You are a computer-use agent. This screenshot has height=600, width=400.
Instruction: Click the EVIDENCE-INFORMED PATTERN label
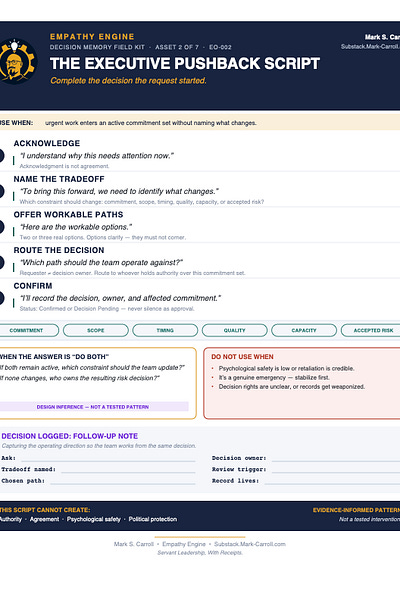(356, 510)
